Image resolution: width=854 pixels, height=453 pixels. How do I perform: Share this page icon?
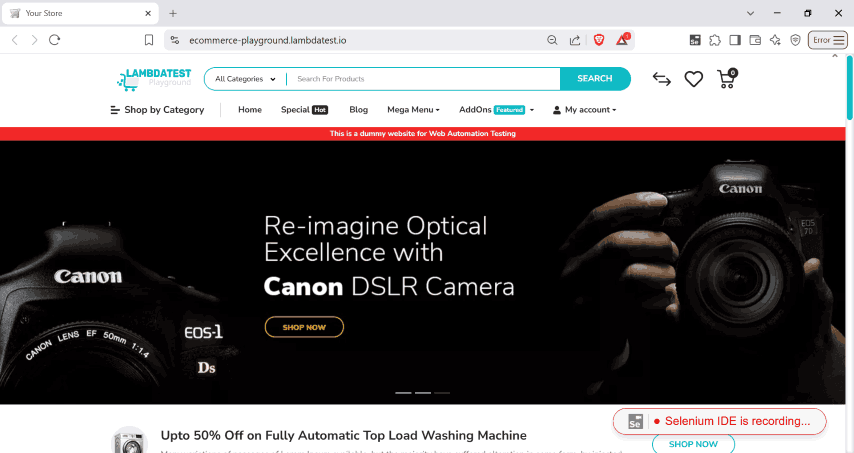tap(575, 40)
